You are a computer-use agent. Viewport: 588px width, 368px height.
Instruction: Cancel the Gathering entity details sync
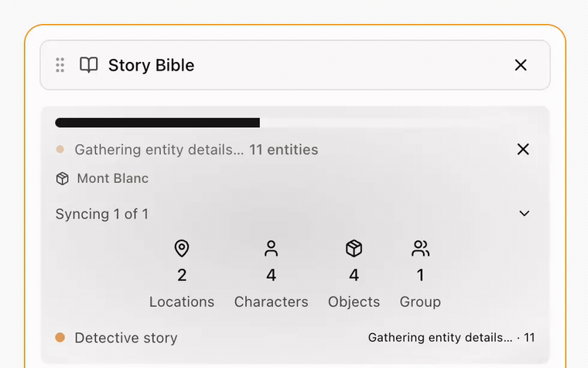click(523, 150)
